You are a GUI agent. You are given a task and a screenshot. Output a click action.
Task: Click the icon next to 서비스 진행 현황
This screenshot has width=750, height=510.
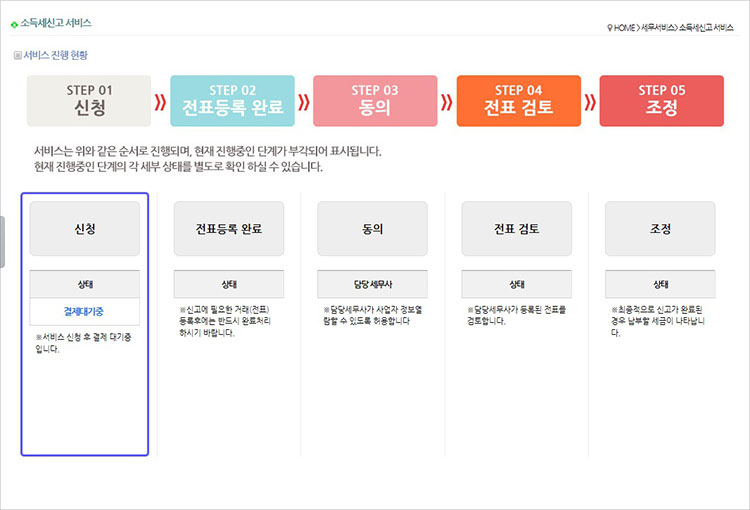17,56
